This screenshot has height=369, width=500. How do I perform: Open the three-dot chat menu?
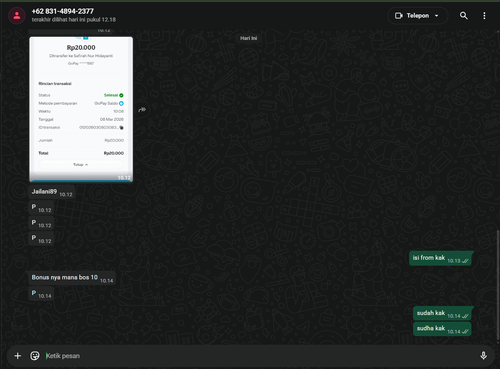tap(484, 16)
